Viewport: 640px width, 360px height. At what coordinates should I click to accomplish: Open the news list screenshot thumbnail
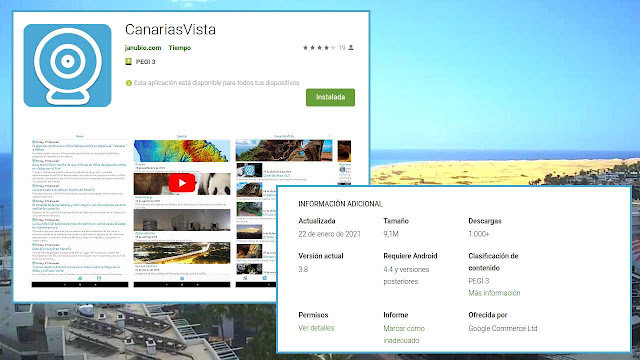pyautogui.click(x=80, y=211)
